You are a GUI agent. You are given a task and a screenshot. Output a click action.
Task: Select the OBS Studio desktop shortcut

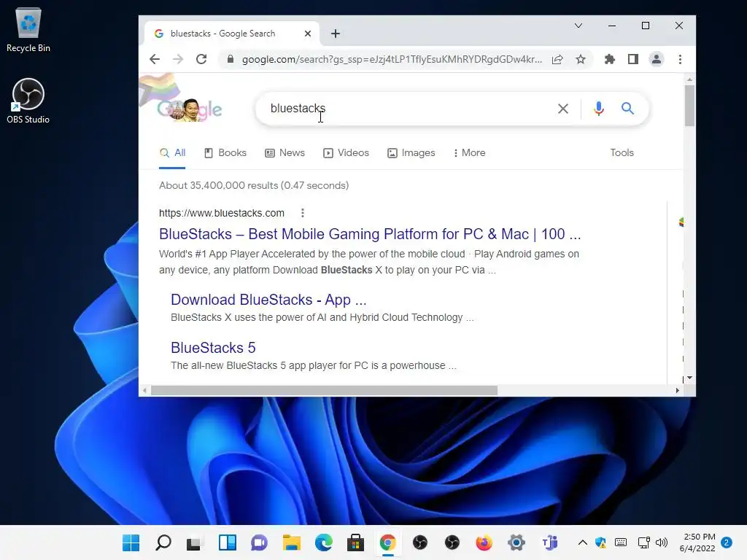(28, 101)
